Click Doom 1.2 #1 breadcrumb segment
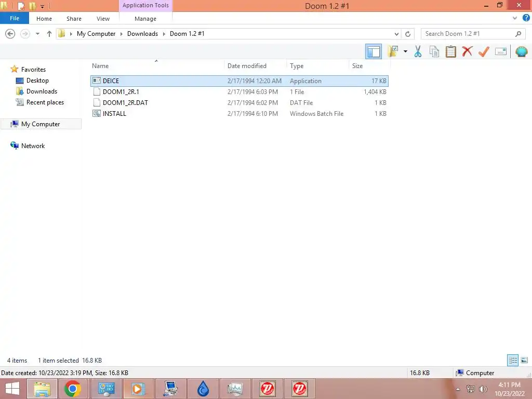This screenshot has width=532, height=399. [187, 34]
